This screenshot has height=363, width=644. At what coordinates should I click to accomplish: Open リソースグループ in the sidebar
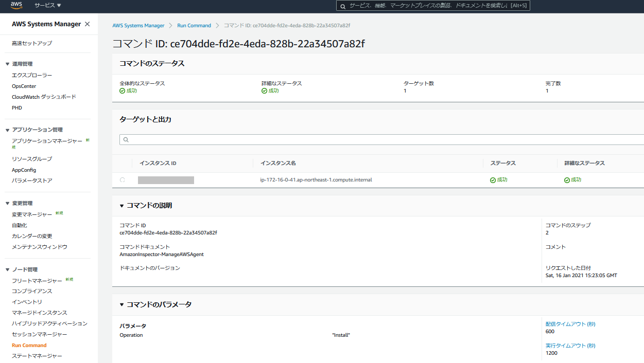32,159
